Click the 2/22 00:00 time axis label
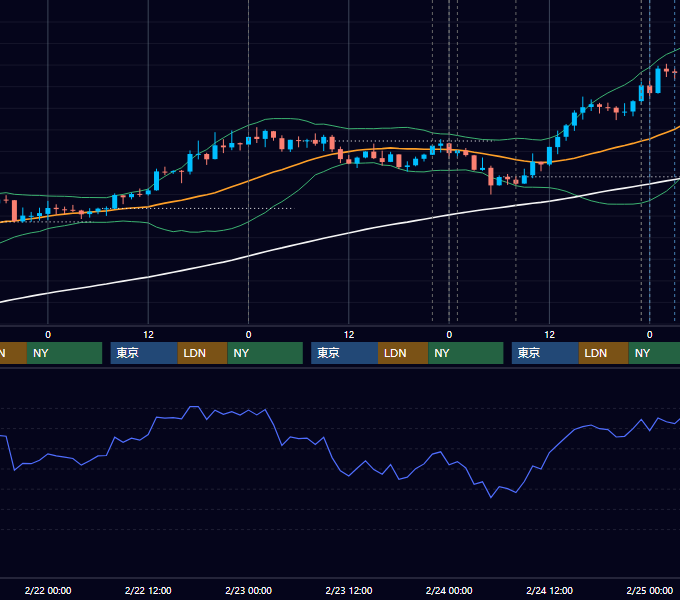 point(48,590)
